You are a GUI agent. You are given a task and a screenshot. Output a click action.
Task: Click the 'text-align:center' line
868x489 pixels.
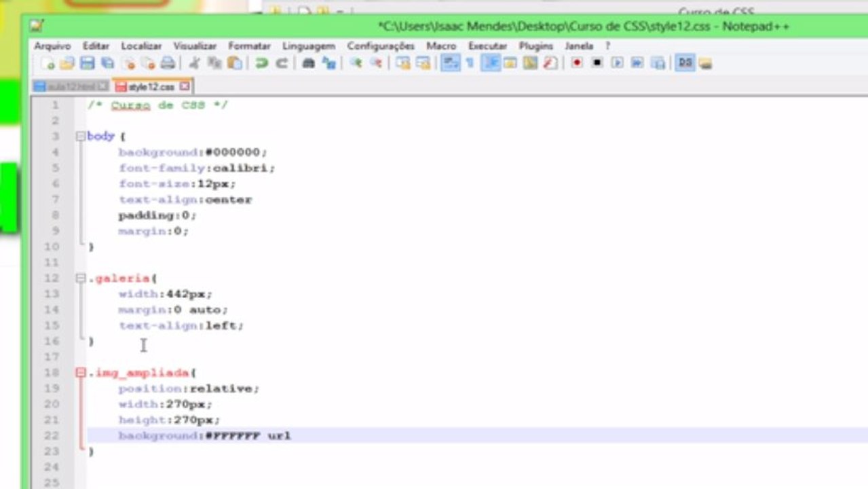[185, 200]
